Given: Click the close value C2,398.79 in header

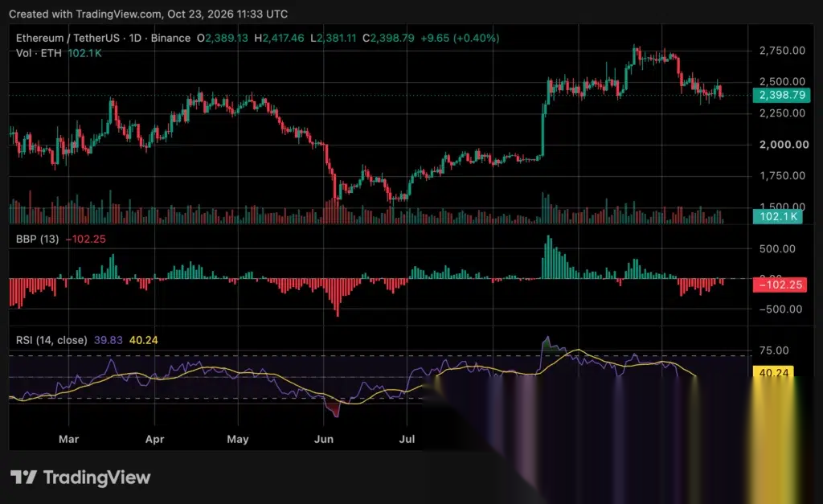Looking at the screenshot, I should [x=388, y=39].
